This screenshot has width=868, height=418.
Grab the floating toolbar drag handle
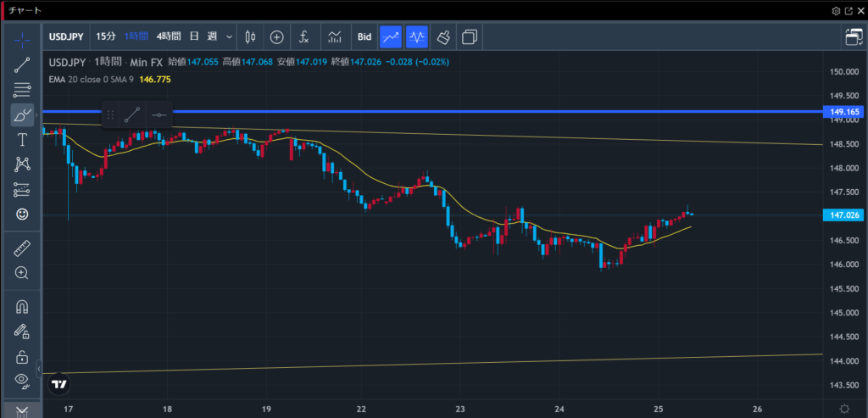110,114
